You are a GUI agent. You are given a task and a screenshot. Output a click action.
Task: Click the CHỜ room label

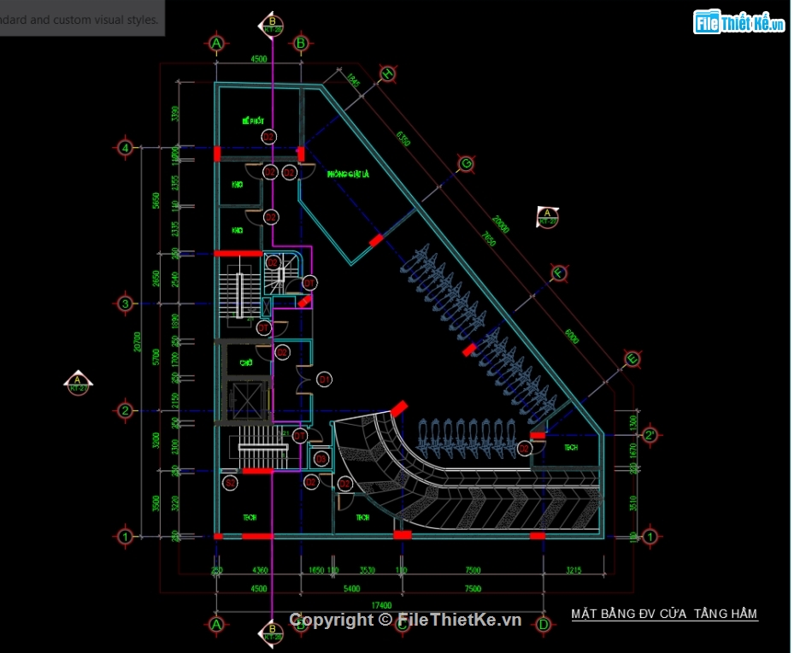[246, 363]
